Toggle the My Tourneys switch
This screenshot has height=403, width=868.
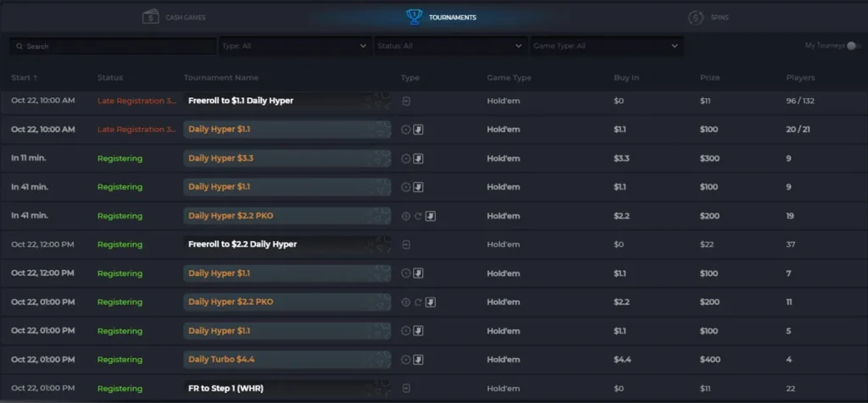pyautogui.click(x=853, y=46)
